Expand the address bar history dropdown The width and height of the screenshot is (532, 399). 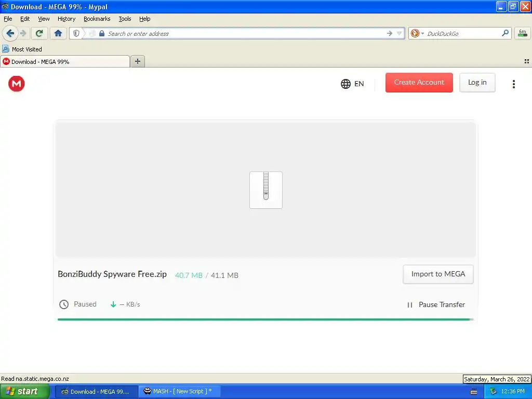click(x=400, y=33)
